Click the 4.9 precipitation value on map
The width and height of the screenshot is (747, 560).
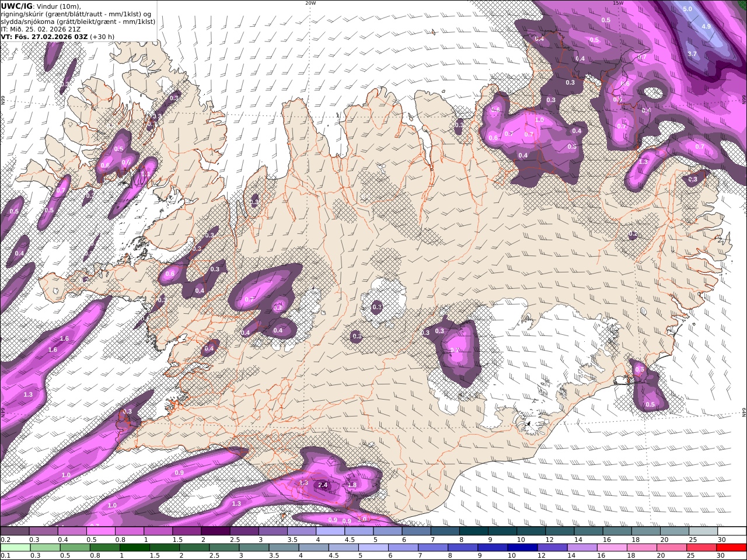tap(706, 26)
